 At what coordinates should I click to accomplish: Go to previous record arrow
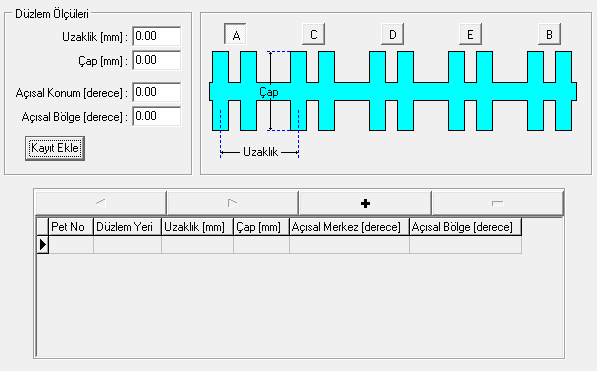tap(101, 203)
